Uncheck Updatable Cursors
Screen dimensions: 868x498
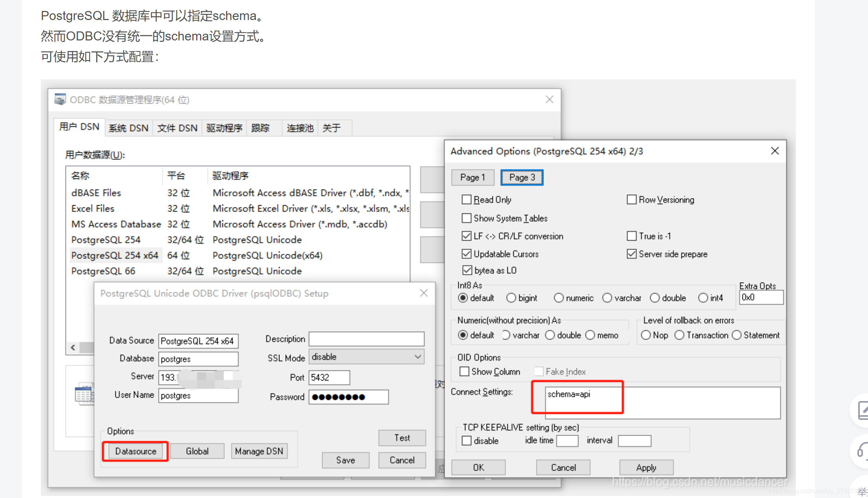tap(466, 254)
